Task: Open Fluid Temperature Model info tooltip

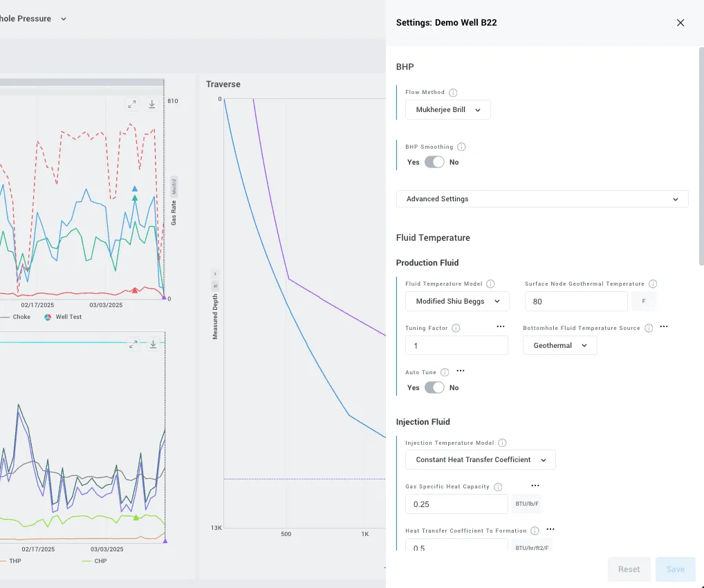Action: point(490,284)
